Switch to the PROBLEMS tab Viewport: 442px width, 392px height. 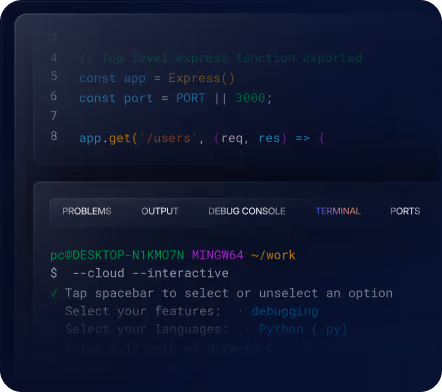point(87,211)
